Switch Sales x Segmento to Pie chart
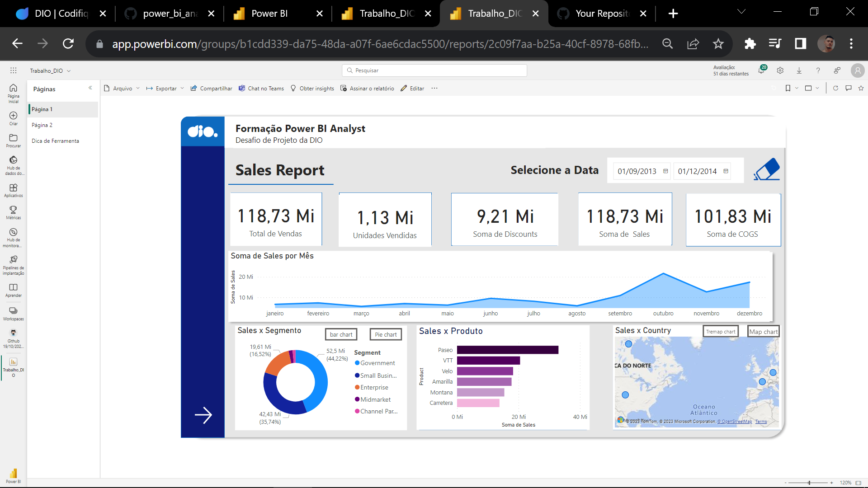 [x=385, y=334]
